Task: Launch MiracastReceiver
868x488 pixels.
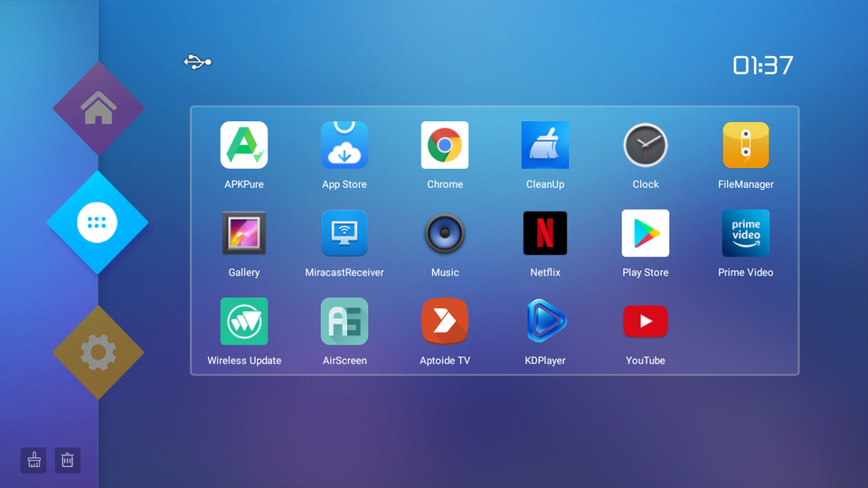Action: click(344, 233)
